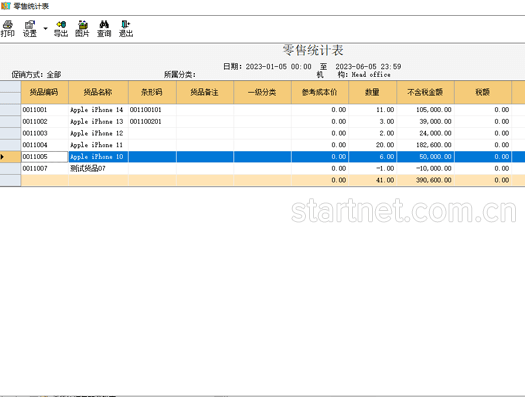
Task: Click the 数量 column header
Action: tap(373, 92)
